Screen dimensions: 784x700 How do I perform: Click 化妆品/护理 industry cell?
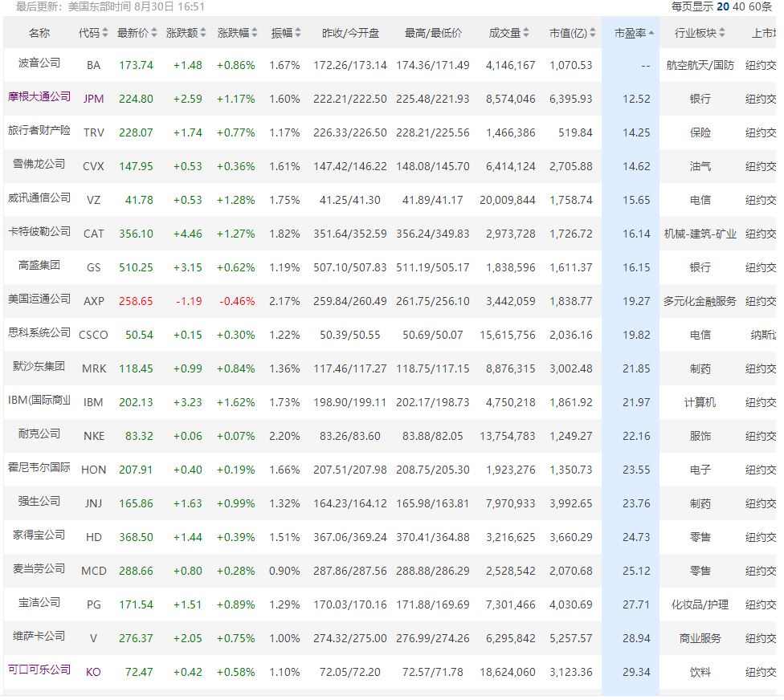click(x=700, y=605)
